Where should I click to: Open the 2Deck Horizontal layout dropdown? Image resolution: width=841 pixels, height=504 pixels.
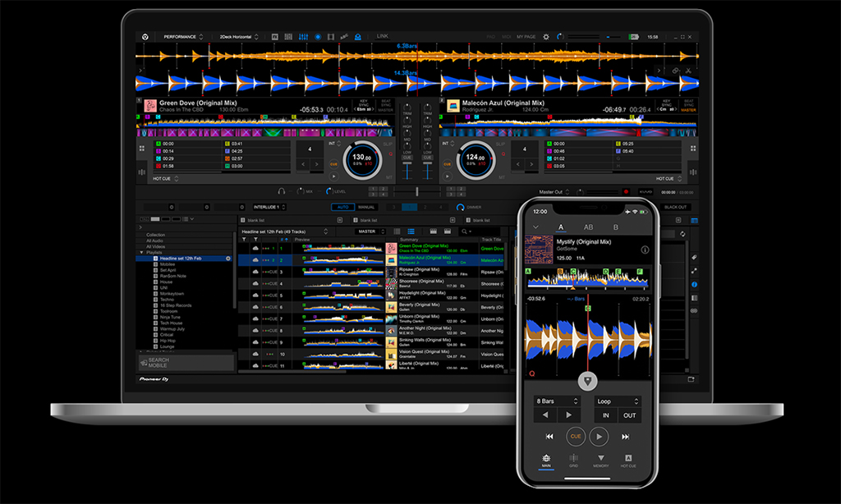tap(239, 37)
